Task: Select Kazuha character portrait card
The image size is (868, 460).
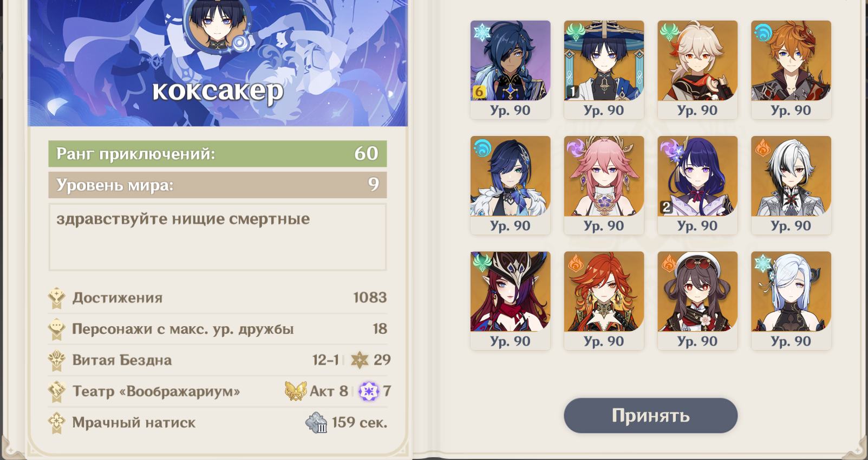Action: point(697,69)
